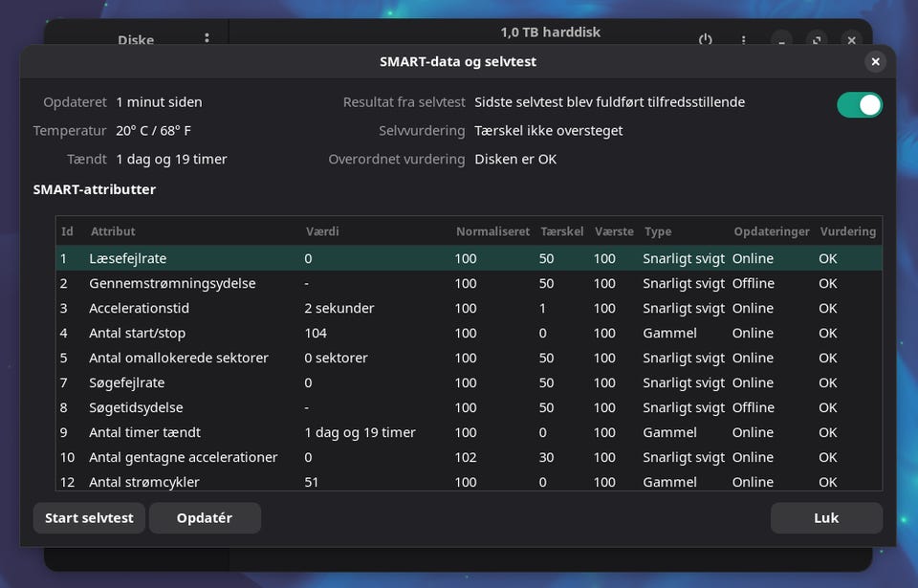The image size is (918, 588).
Task: Click the Vurdering column header
Action: tap(847, 231)
